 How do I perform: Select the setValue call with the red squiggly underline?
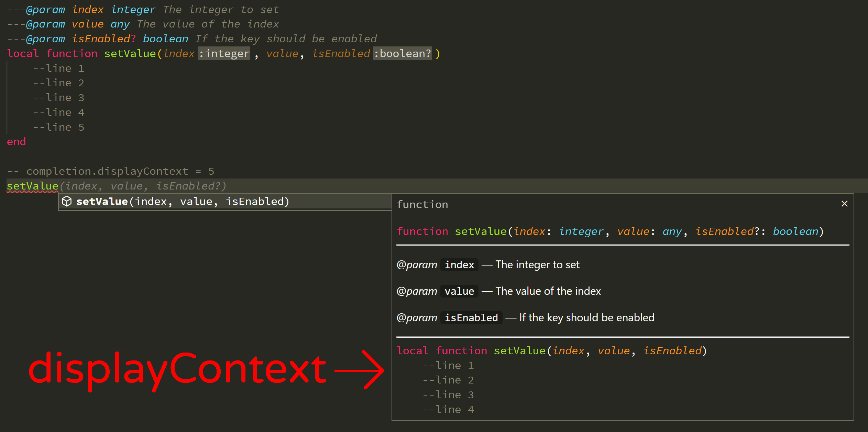coord(32,186)
